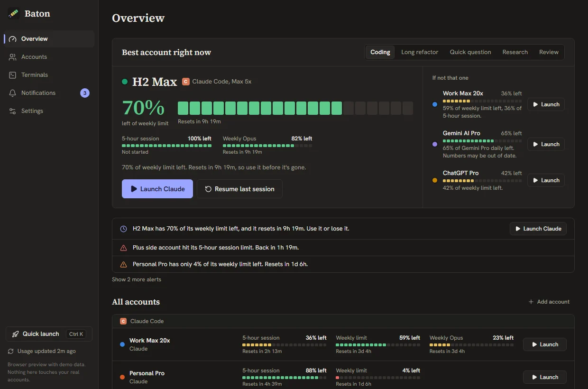Click the 70% left of weekly limit figure
The width and height of the screenshot is (588, 389).
coord(143,108)
